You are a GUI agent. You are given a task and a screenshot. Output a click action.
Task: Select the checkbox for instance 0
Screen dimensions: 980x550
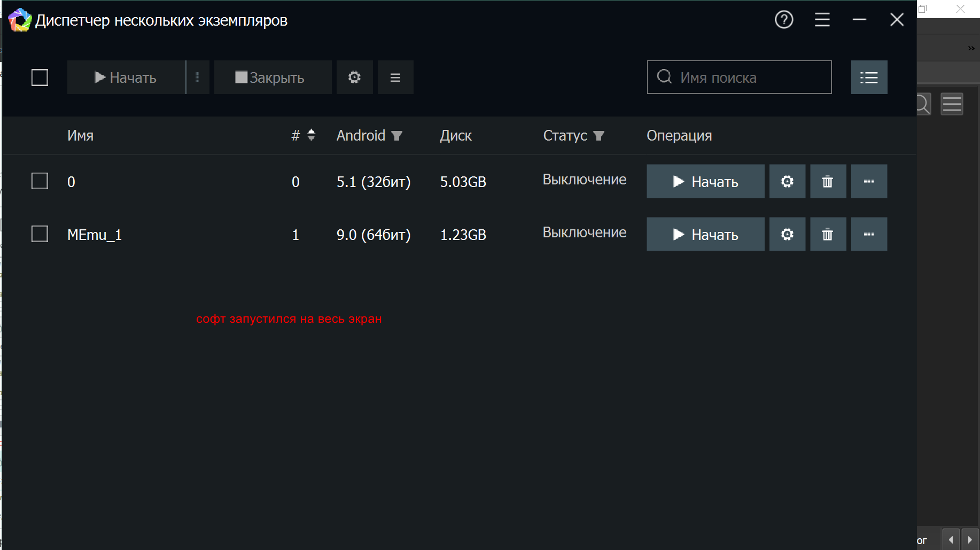tap(40, 181)
